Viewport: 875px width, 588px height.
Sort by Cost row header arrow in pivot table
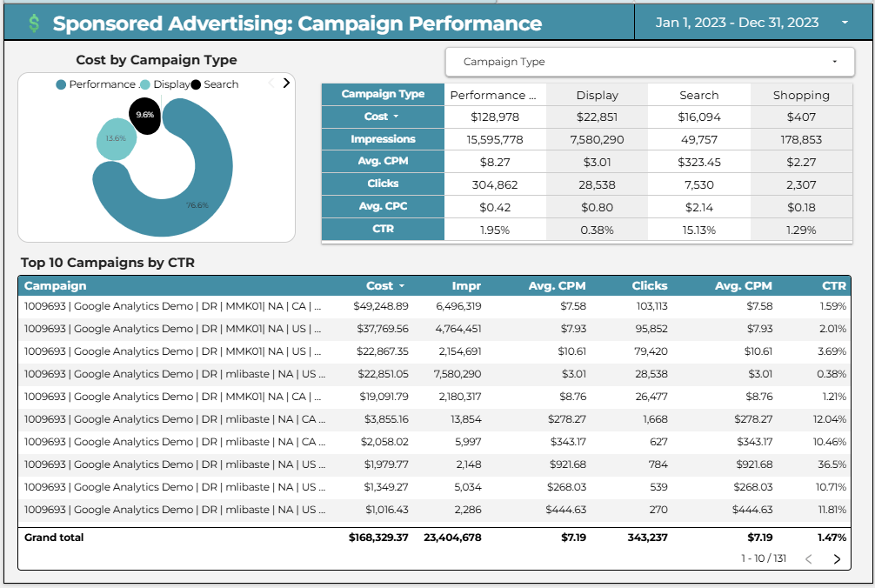[397, 117]
